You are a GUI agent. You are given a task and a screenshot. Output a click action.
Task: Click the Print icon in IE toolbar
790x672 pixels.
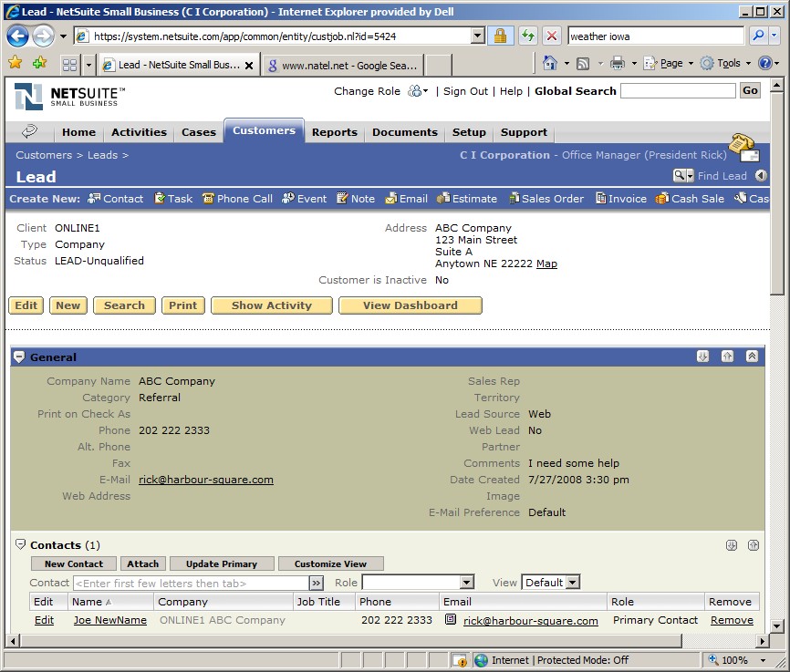coord(618,64)
